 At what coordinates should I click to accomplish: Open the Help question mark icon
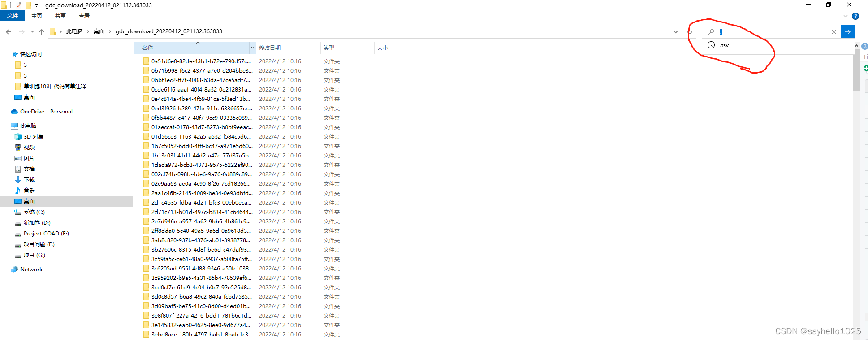855,16
